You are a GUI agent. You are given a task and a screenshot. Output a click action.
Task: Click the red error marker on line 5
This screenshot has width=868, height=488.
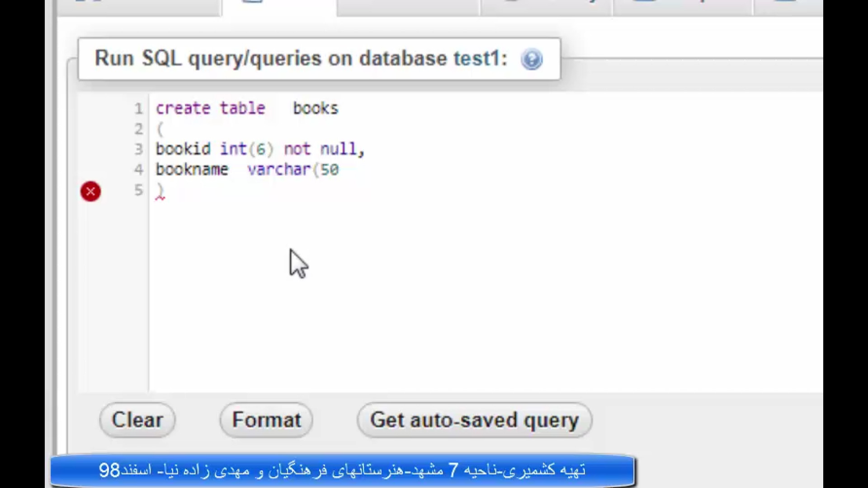90,191
